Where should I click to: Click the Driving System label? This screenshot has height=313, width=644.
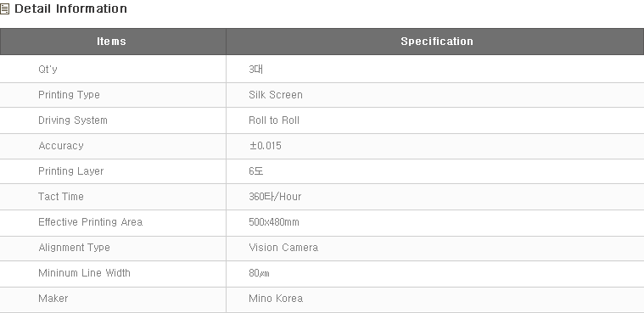[73, 120]
